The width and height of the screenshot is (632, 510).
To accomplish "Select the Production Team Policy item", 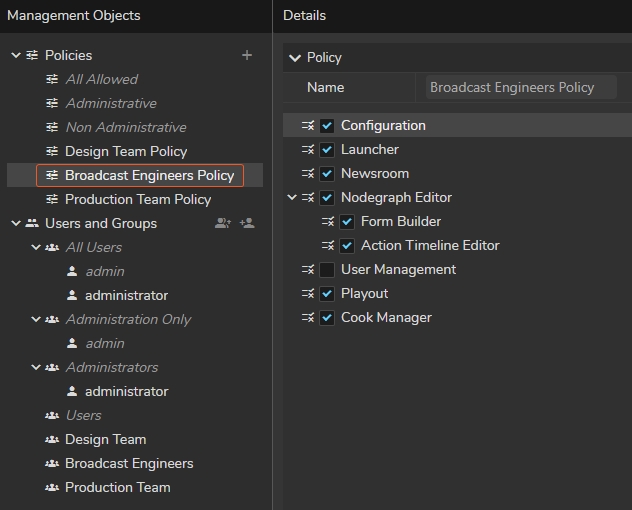I will (x=138, y=199).
